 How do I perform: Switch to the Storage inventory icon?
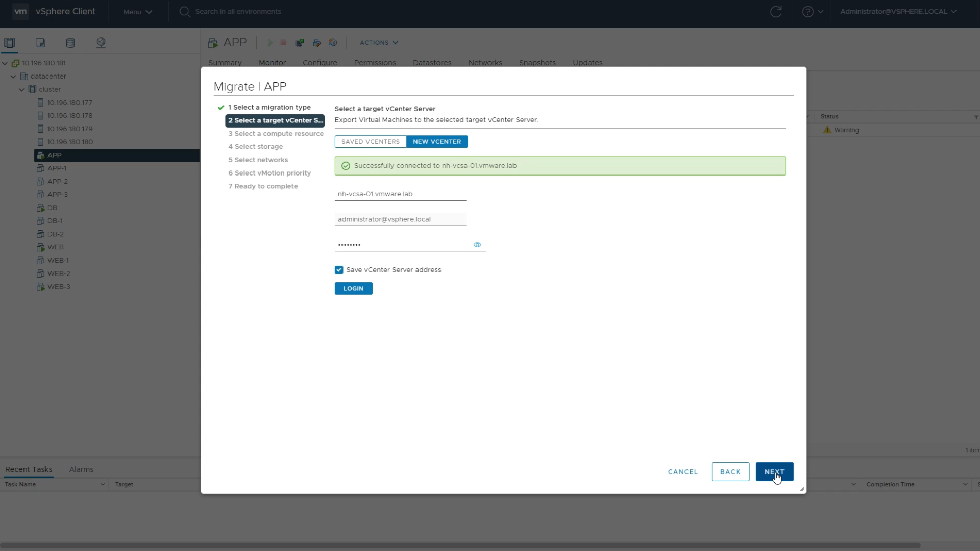pos(70,43)
